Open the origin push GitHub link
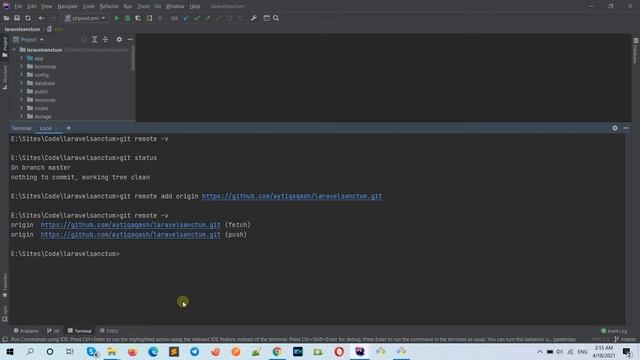The image size is (640, 360). [x=130, y=235]
